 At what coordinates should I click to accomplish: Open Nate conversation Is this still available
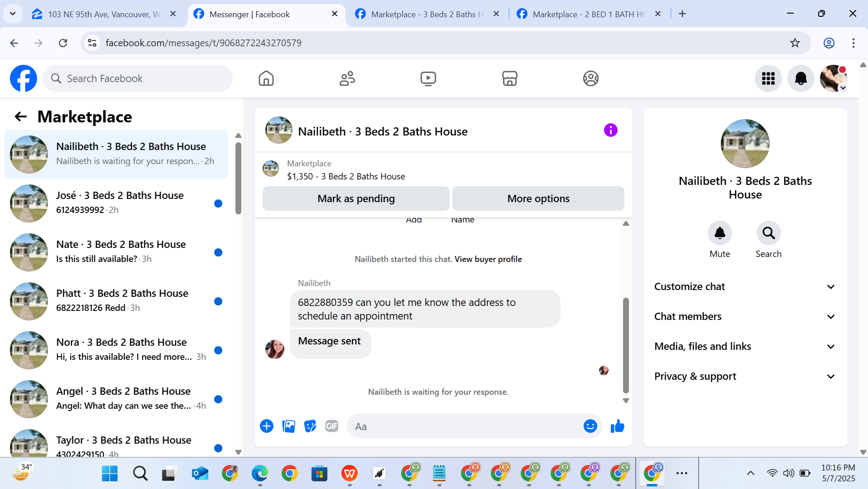pyautogui.click(x=116, y=252)
